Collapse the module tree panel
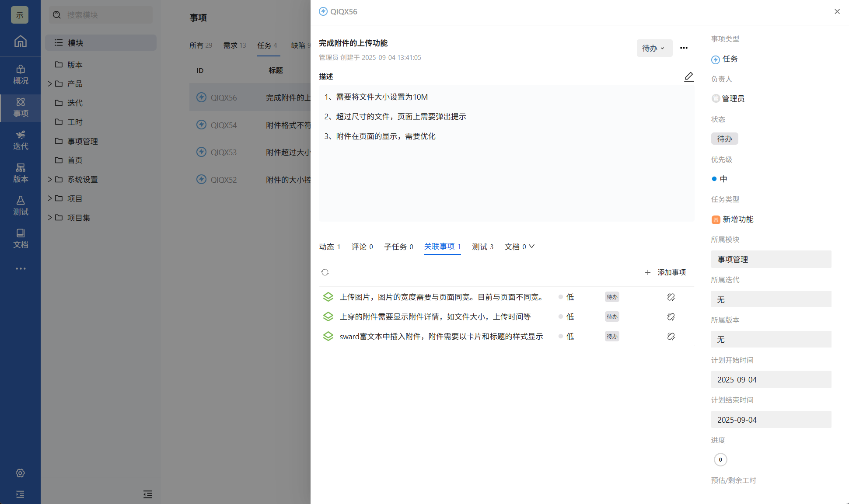Viewport: 849px width, 504px height. (x=147, y=494)
